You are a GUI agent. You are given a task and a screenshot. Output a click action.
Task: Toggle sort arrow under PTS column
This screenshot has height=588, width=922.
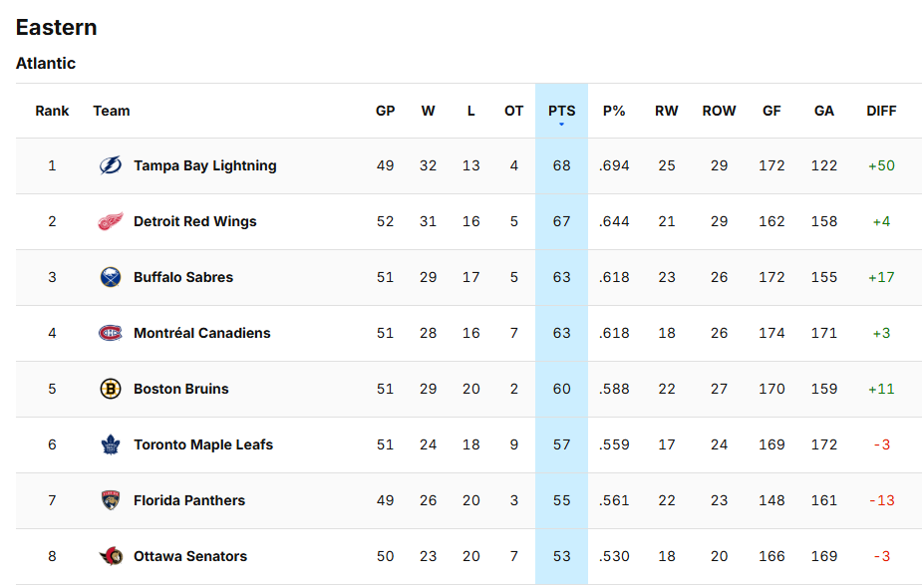pos(561,125)
